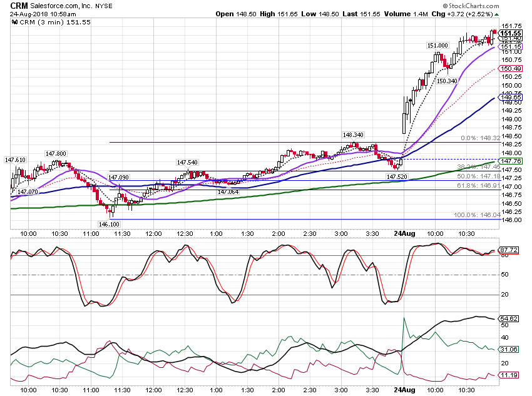Click the green 147.76 moving average tag

[511, 161]
